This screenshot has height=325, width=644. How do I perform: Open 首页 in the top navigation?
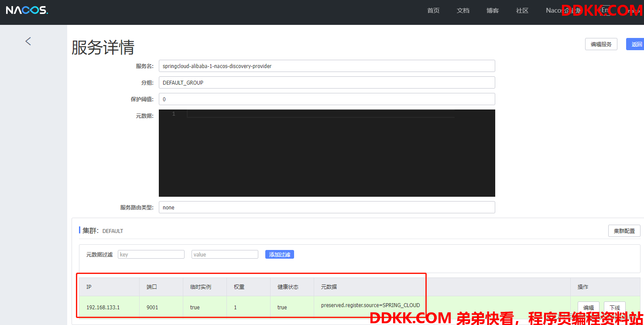433,10
